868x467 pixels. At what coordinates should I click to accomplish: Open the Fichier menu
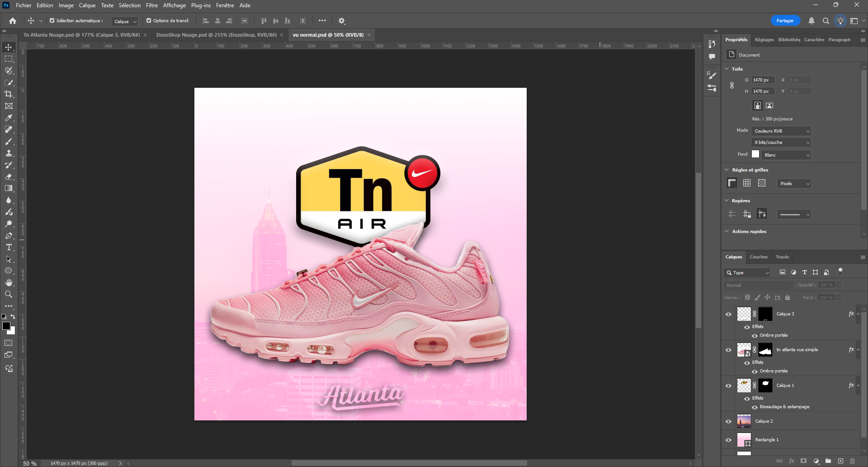click(24, 5)
